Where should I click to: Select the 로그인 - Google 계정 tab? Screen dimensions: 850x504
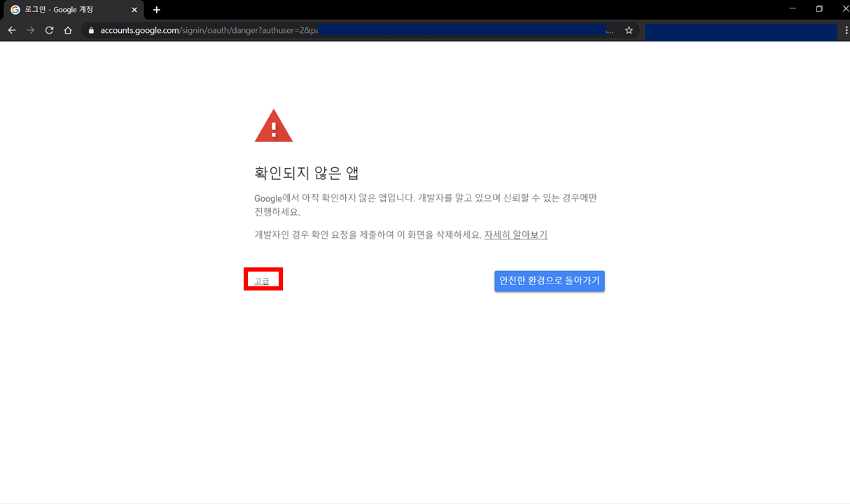point(73,10)
